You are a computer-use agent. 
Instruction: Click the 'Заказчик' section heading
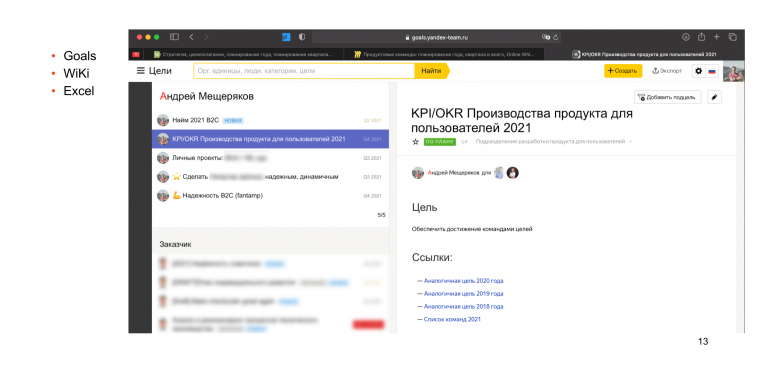pyautogui.click(x=175, y=245)
